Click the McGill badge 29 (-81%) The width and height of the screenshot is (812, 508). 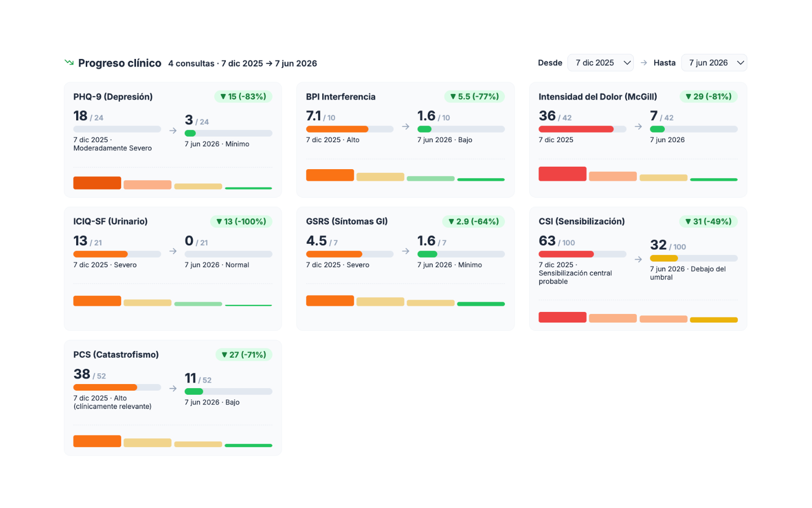(x=708, y=97)
